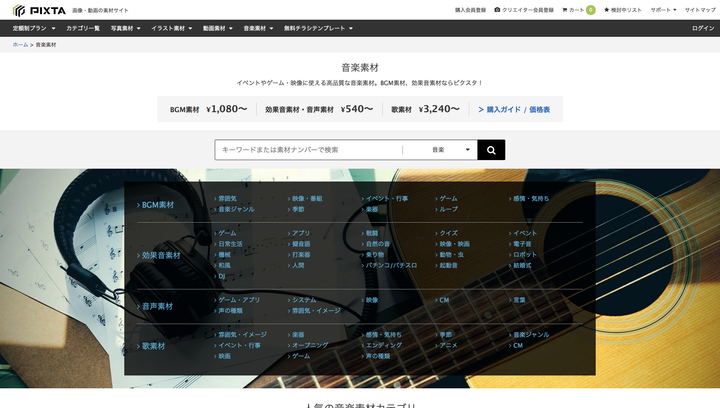Screen dimensions: 720x408
Task: Select 言葉 under 音声素材
Action: pos(517,300)
